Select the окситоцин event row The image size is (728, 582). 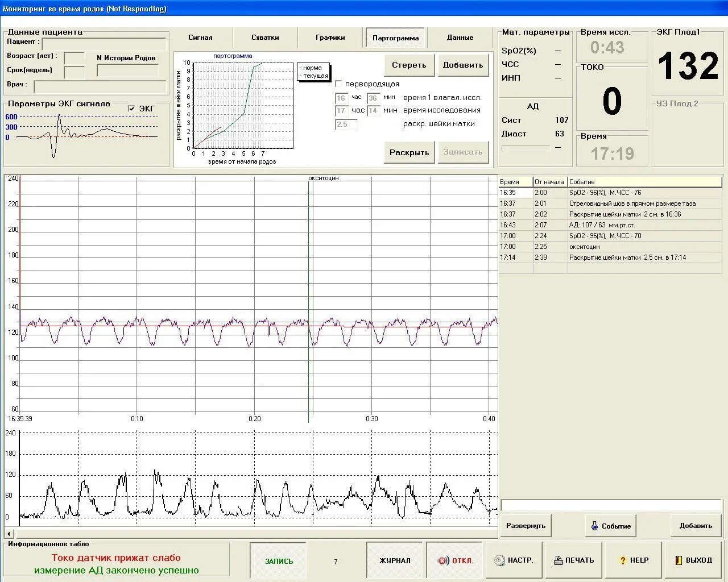[610, 247]
